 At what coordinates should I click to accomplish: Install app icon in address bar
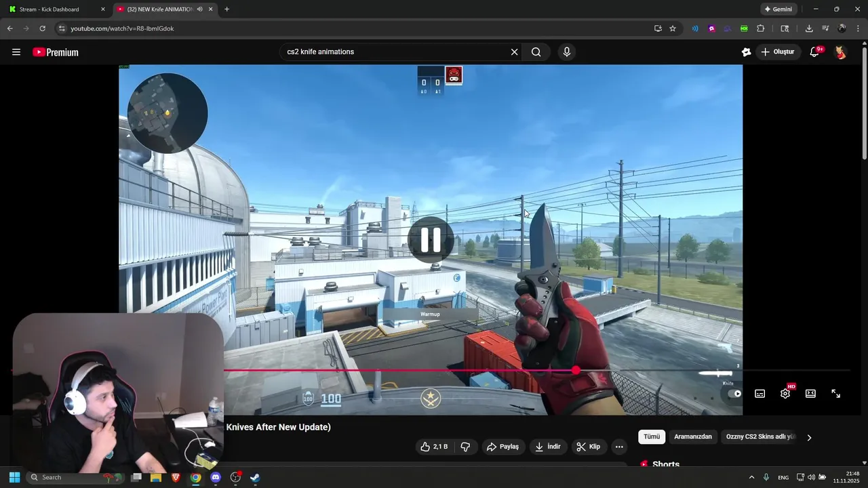tap(658, 28)
